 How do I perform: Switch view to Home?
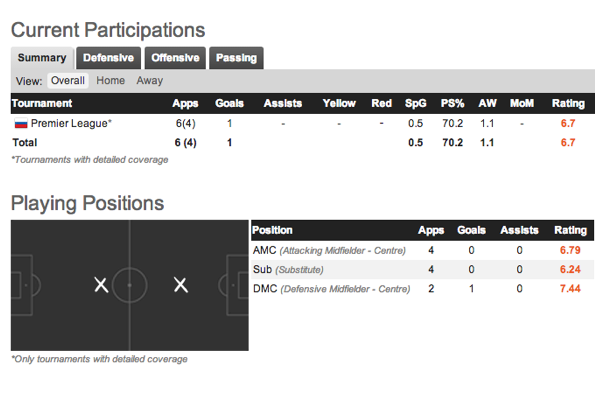pyautogui.click(x=110, y=80)
